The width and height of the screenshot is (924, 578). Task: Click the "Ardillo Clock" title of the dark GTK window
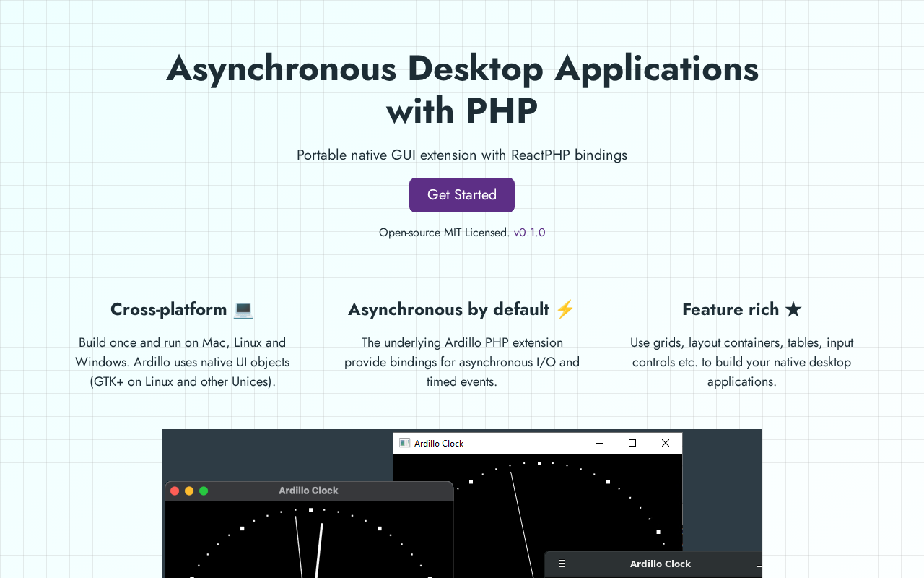pos(661,564)
